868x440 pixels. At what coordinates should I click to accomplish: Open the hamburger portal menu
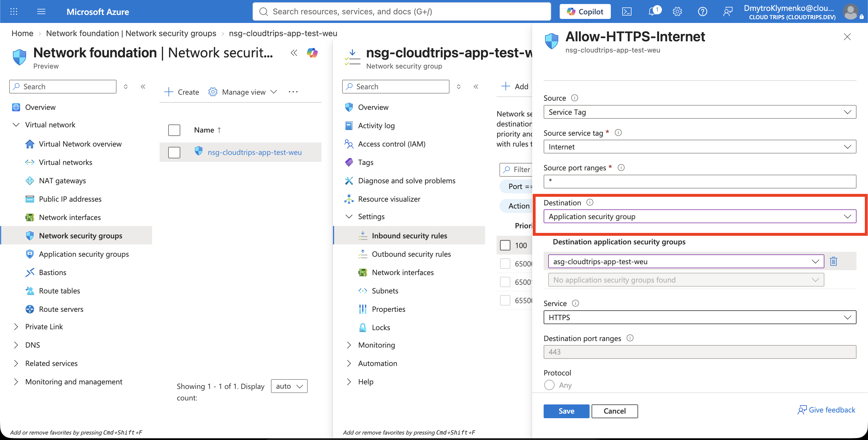click(41, 12)
